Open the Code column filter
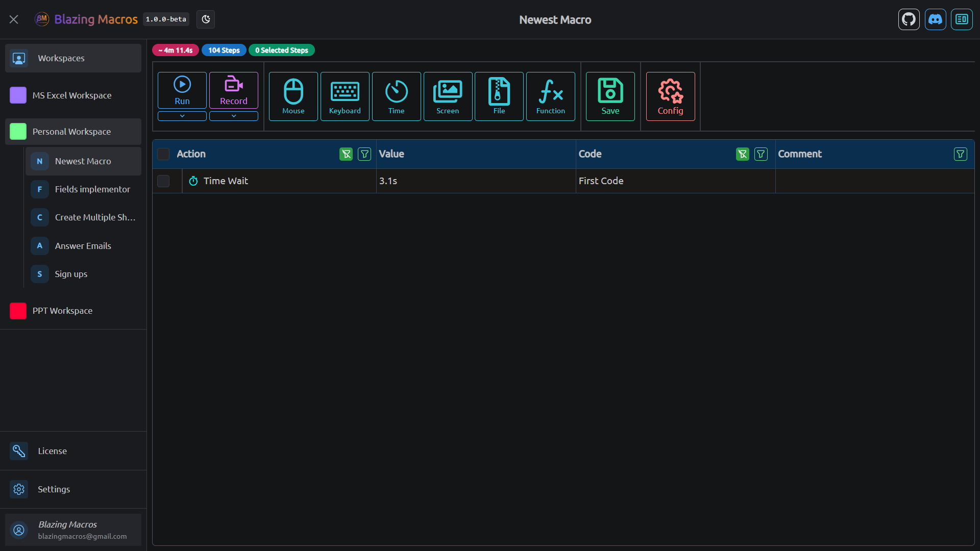The image size is (980, 551). [761, 154]
